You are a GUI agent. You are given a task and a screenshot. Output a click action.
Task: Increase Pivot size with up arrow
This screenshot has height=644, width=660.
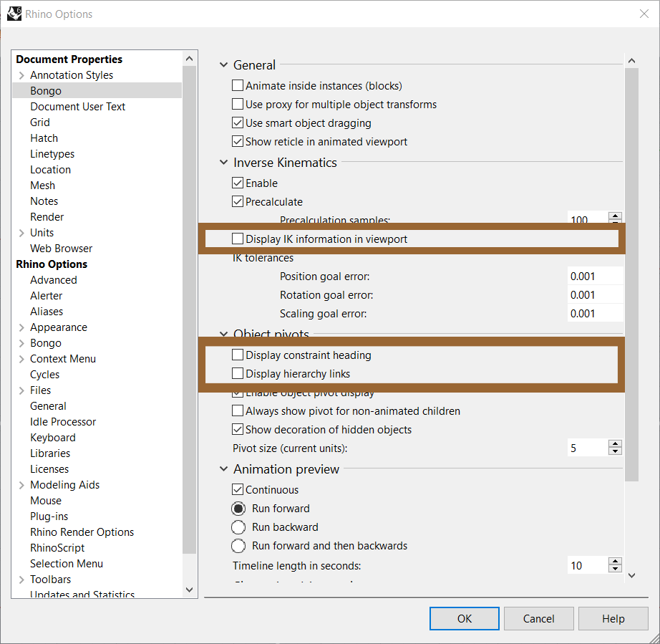[x=615, y=444]
